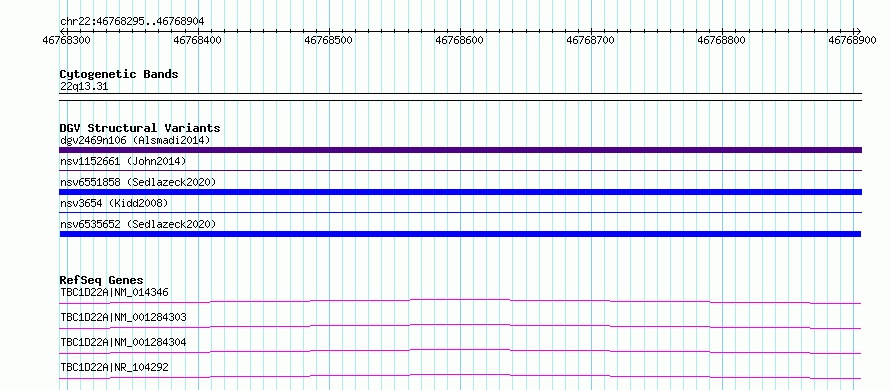This screenshot has height=390, width=890.
Task: Open variant nsv1152661 (John2014) label
Action: pos(123,162)
